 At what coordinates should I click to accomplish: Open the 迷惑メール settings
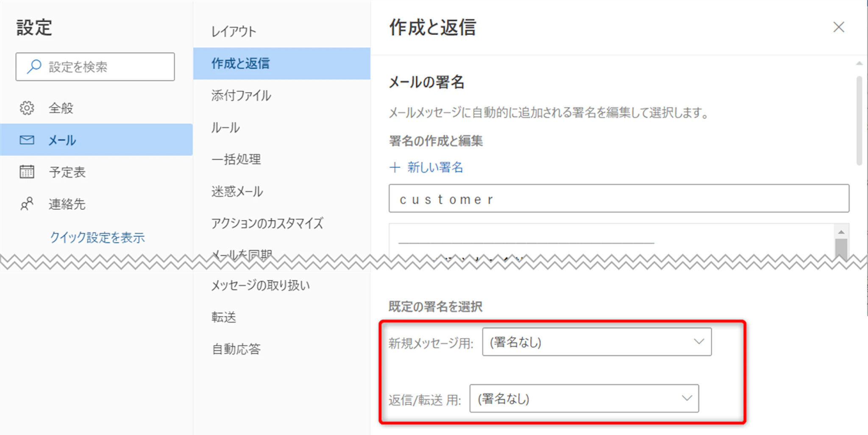coord(237,191)
